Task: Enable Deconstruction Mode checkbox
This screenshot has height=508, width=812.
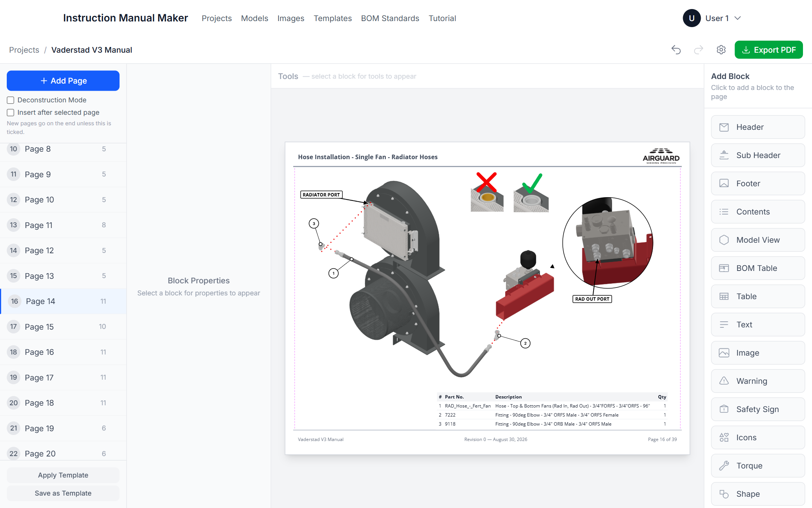Action: coord(11,100)
